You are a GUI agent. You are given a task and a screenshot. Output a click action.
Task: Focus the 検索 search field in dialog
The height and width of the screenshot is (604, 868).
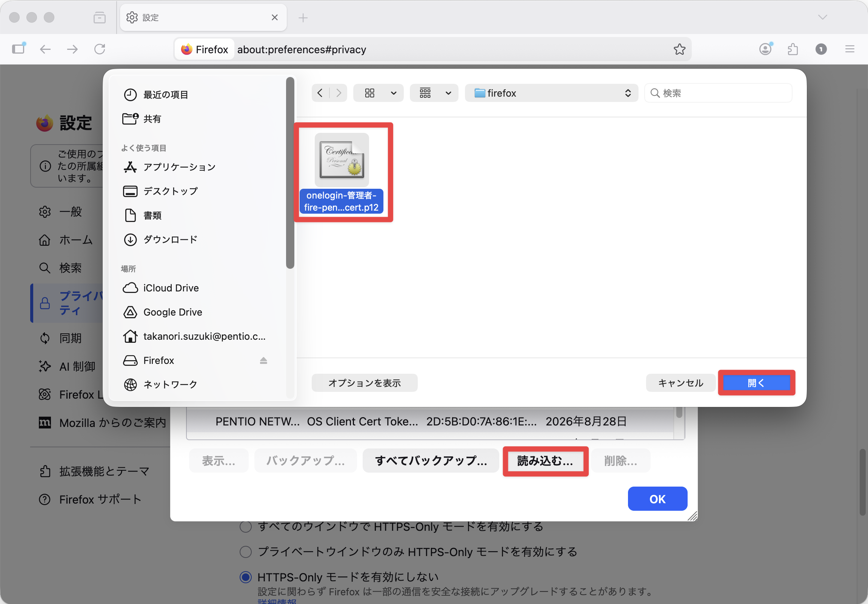(x=718, y=93)
